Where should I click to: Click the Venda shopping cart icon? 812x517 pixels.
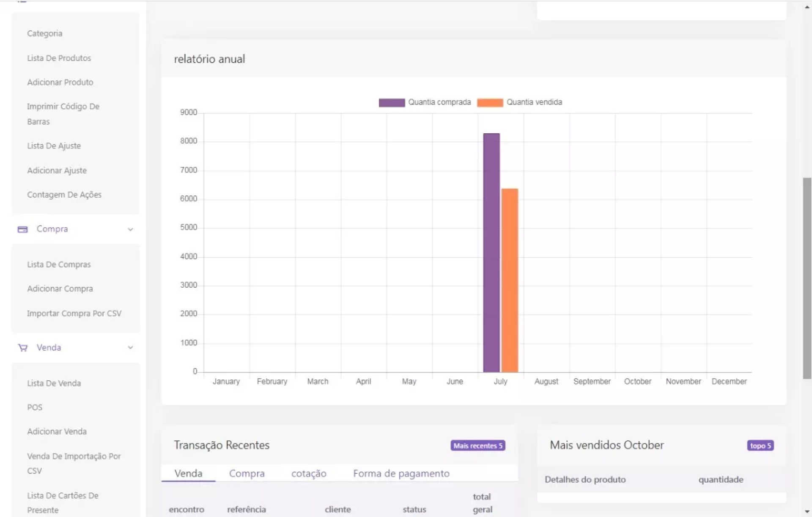tap(22, 348)
